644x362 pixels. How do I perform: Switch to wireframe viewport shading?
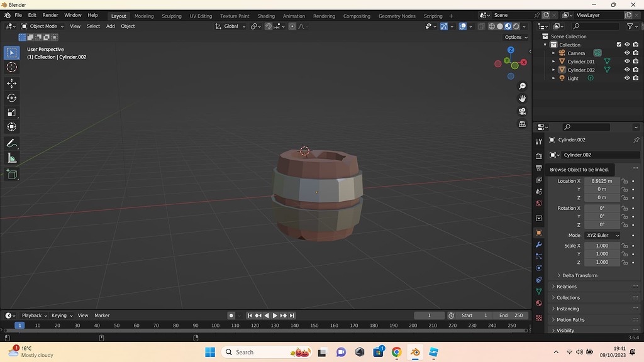492,26
